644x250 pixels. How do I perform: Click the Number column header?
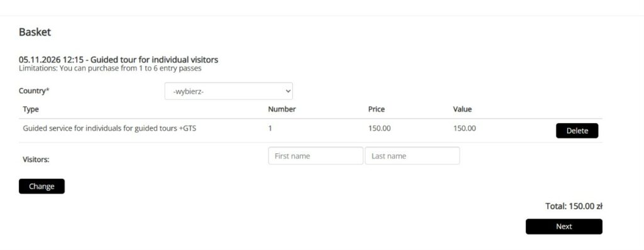[x=282, y=109]
